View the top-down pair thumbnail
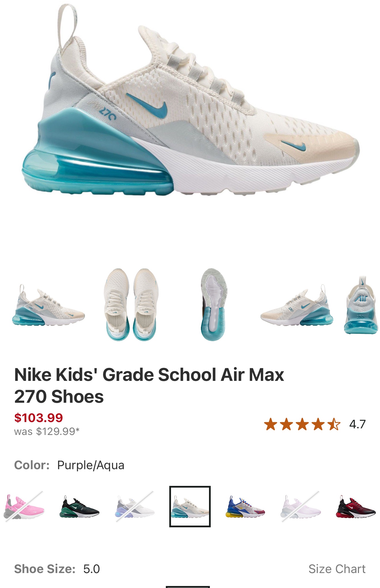 point(131,305)
